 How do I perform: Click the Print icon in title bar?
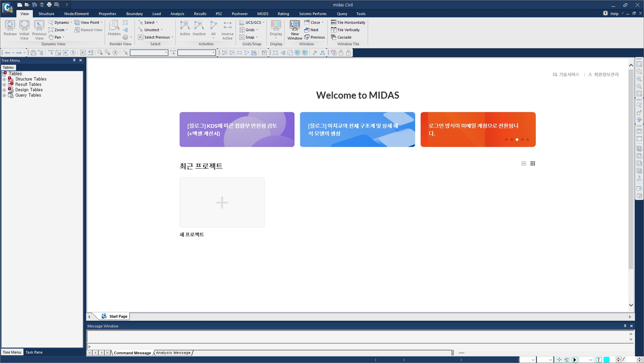(49, 5)
